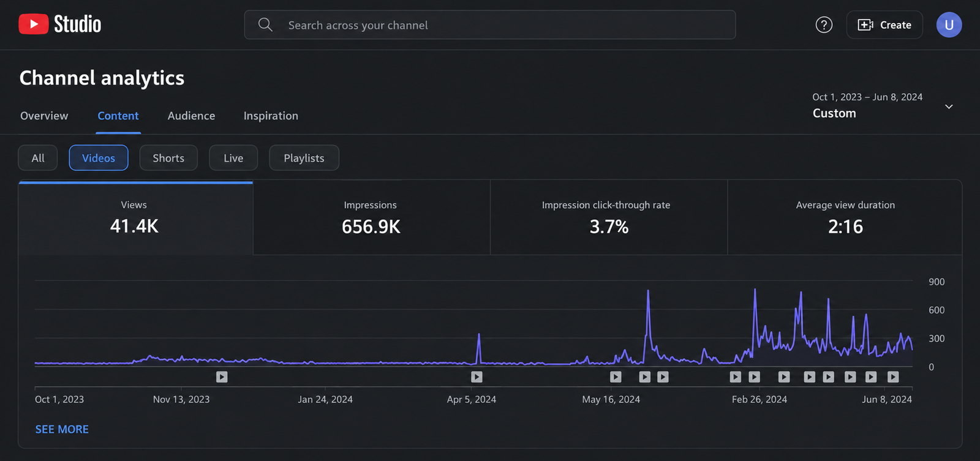Click video marker nearest May 16, 2024 label
Screen dimensions: 980x461
pos(616,377)
